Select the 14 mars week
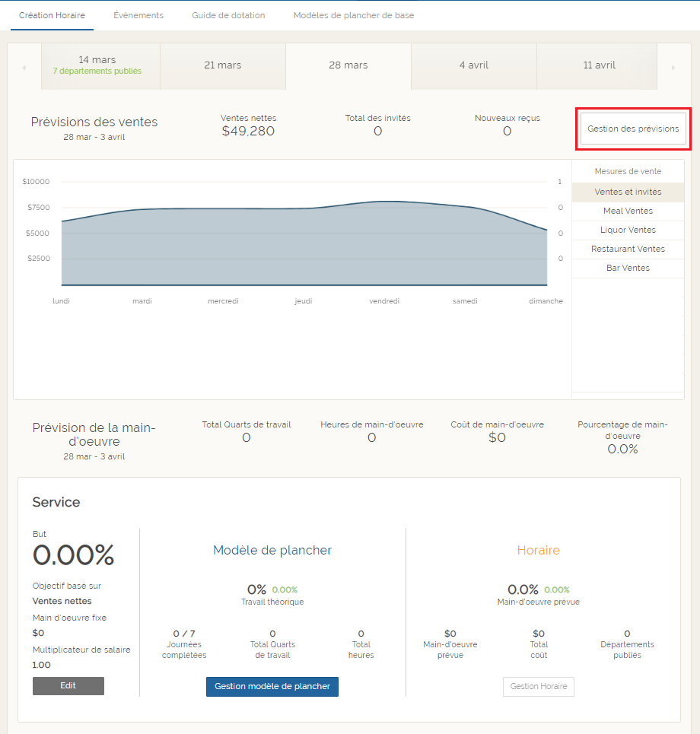Screen dimensions: 700x734 (97, 65)
